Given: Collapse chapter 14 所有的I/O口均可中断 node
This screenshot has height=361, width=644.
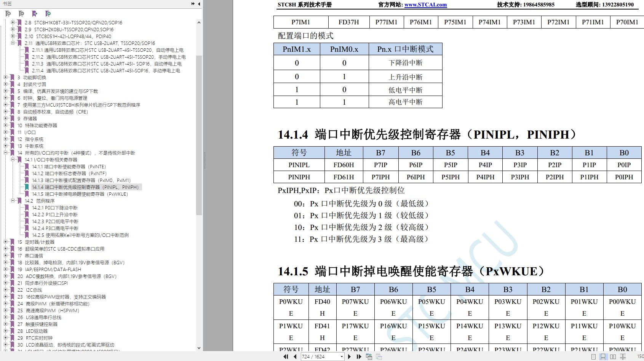Looking at the screenshot, I should pyautogui.click(x=5, y=153).
